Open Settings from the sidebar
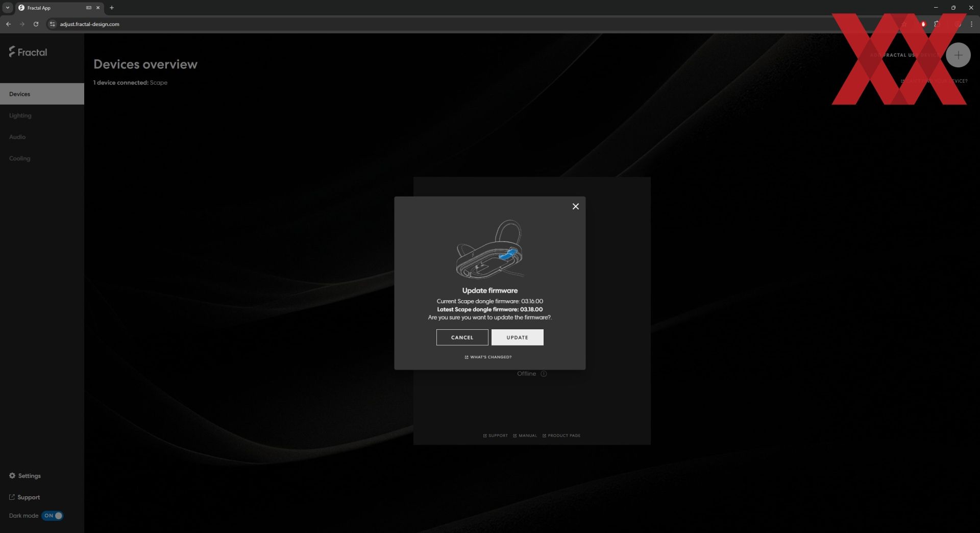 [25, 476]
